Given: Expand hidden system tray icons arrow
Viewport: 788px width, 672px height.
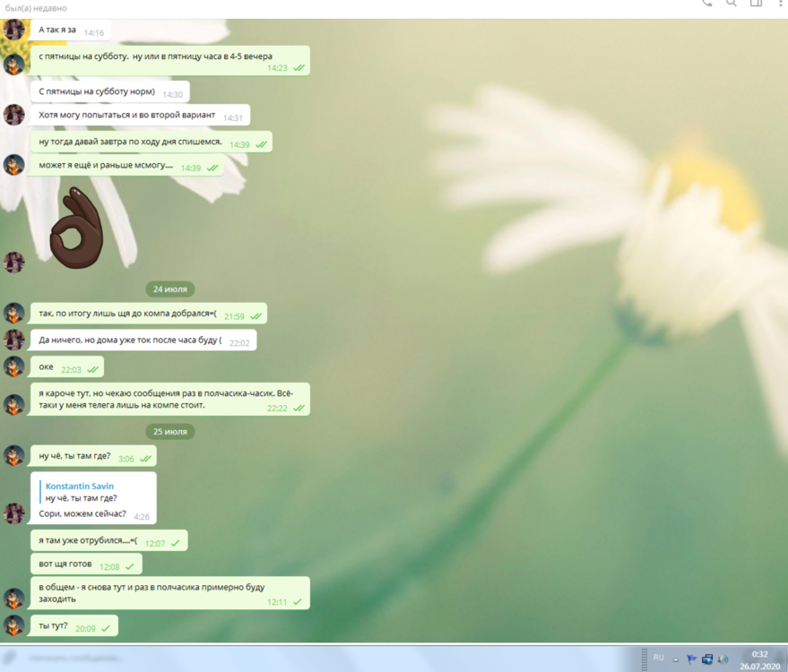Looking at the screenshot, I should (x=676, y=659).
